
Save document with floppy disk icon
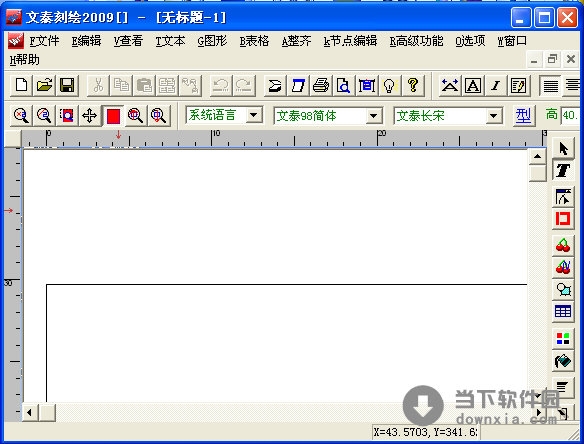[67, 86]
